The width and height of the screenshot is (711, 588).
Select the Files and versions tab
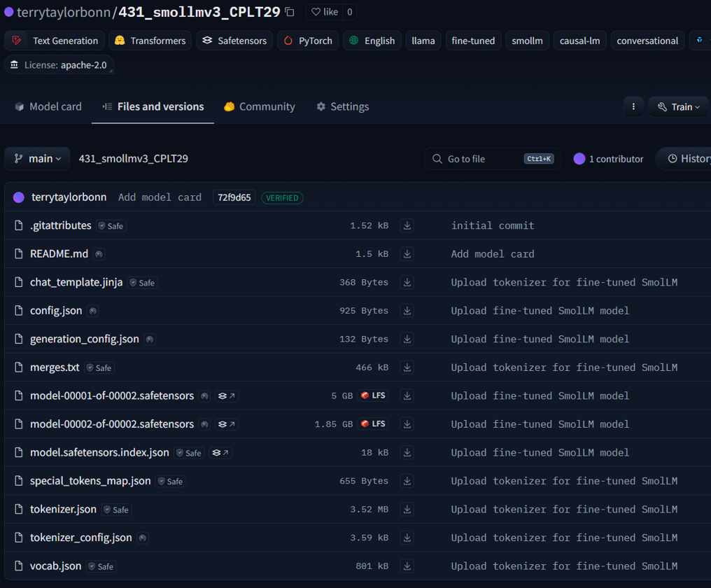(x=153, y=106)
